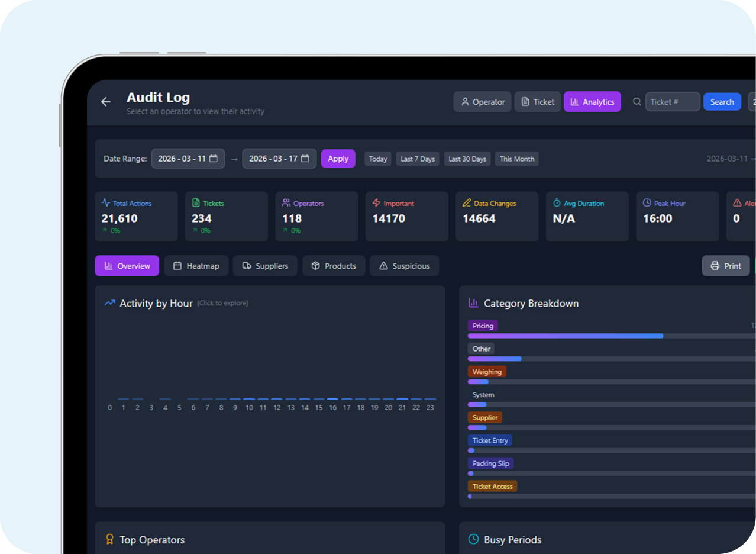Click the Supplier category label
Screen dimensions: 756x554
coord(485,417)
